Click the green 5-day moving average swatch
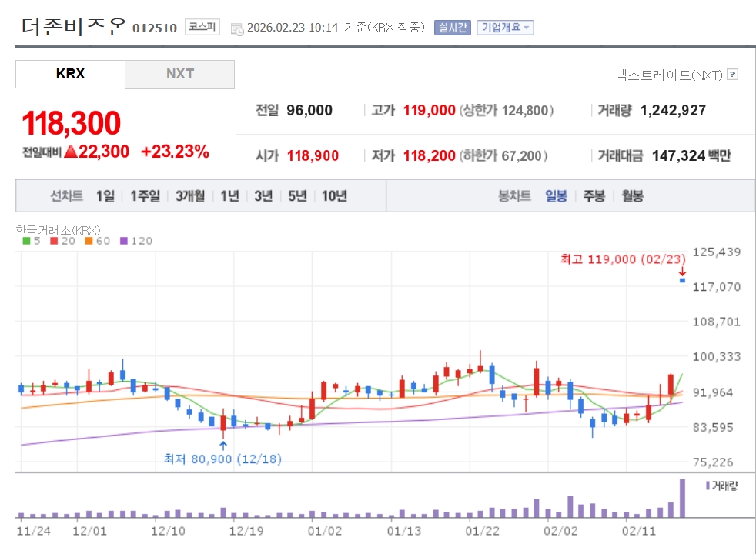The width and height of the screenshot is (756, 554). tap(27, 241)
